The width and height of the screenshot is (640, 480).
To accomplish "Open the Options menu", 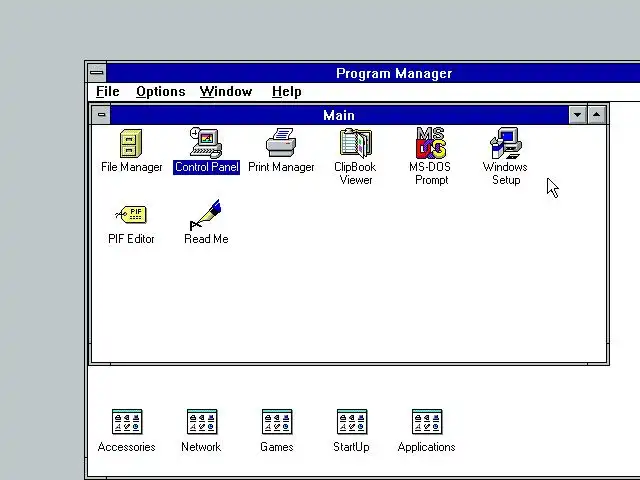I will coord(161,91).
